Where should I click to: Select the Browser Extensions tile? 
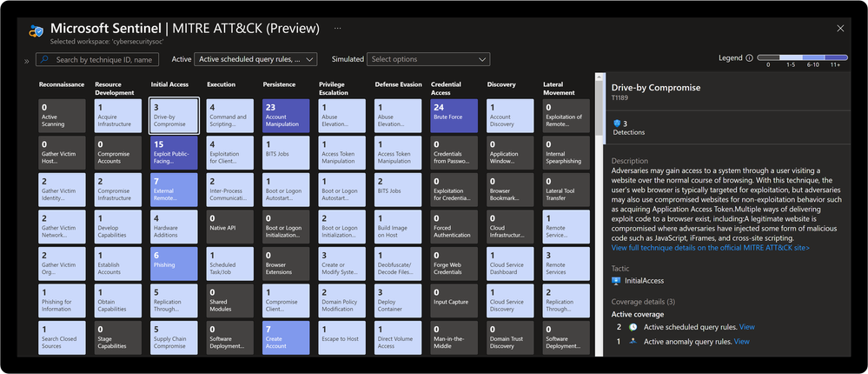[x=286, y=264]
